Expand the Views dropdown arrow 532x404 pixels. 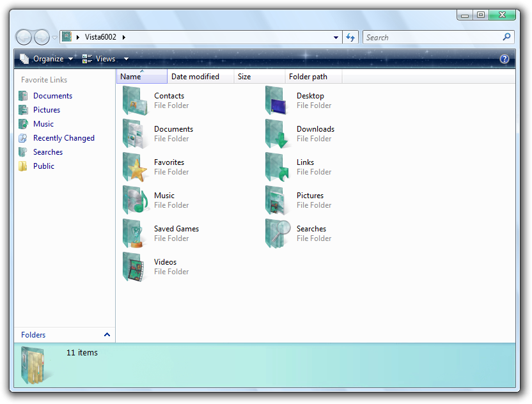(126, 59)
